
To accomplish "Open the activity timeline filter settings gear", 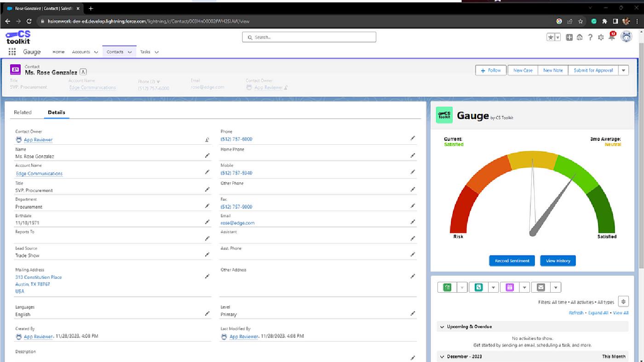I will click(623, 301).
